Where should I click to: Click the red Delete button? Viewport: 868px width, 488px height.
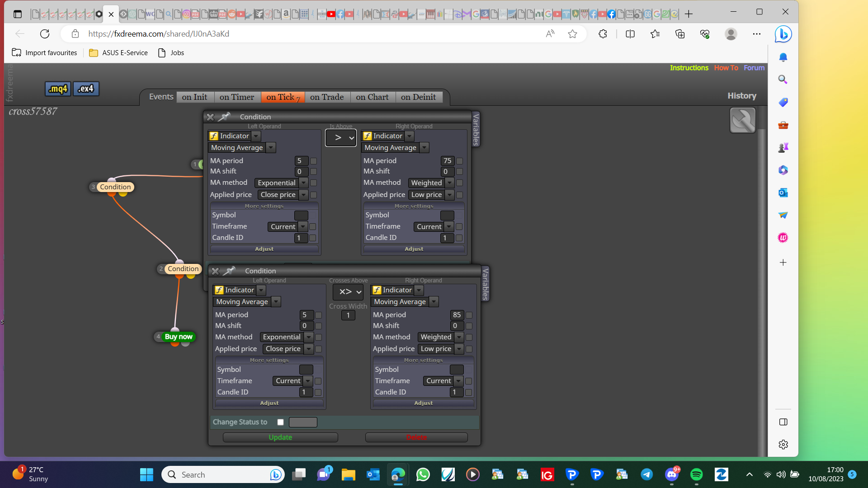tap(416, 437)
